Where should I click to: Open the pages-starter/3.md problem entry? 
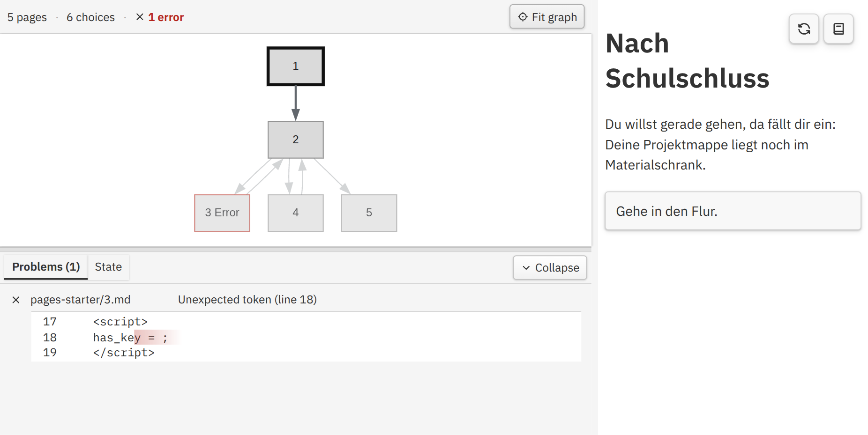click(81, 300)
